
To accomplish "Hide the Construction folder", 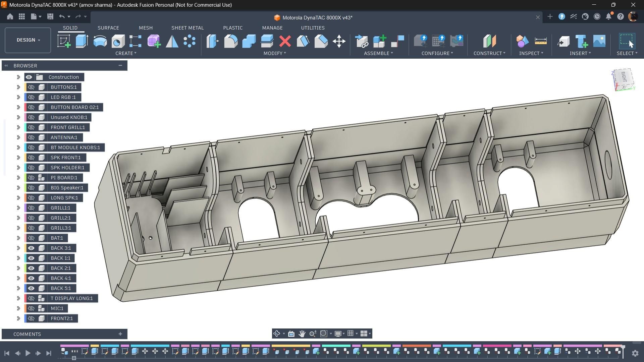I will [x=29, y=77].
